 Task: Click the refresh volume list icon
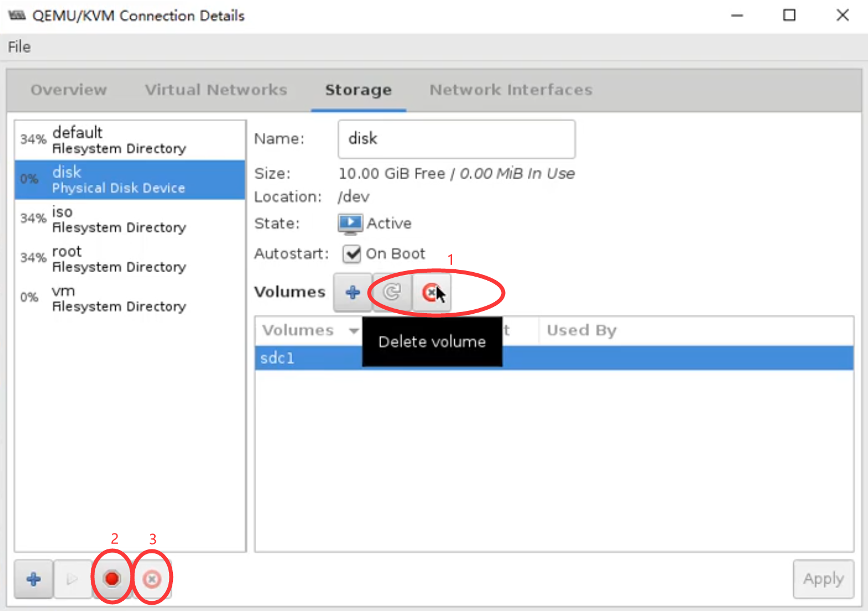click(x=391, y=293)
